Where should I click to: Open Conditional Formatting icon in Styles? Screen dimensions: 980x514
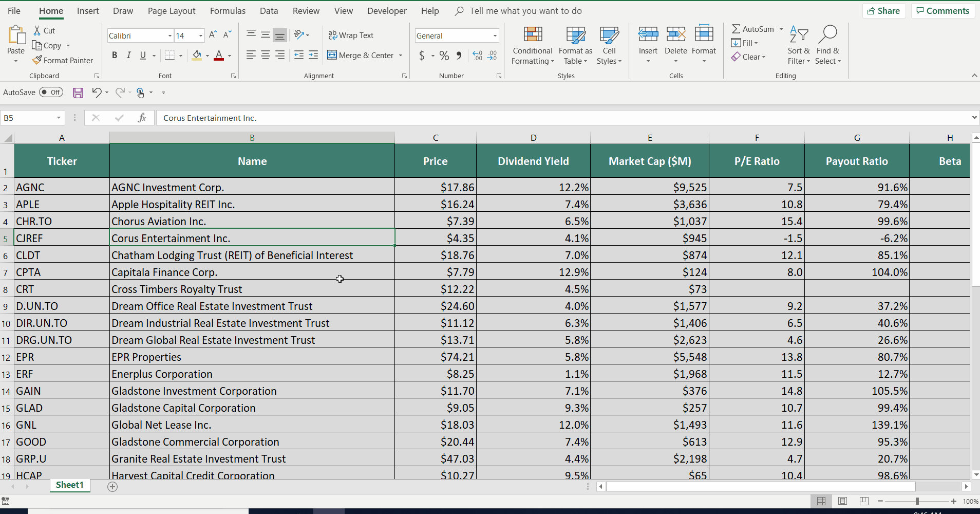coord(533,34)
